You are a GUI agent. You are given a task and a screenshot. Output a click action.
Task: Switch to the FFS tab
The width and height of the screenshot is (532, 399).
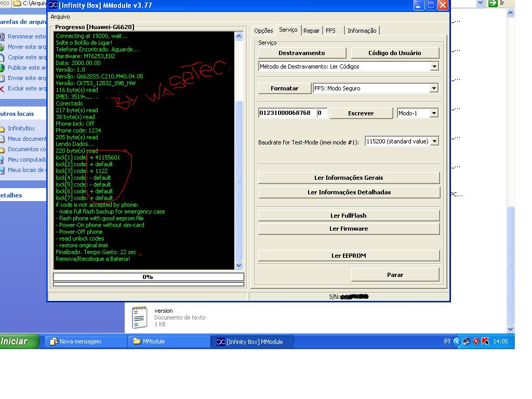[330, 31]
